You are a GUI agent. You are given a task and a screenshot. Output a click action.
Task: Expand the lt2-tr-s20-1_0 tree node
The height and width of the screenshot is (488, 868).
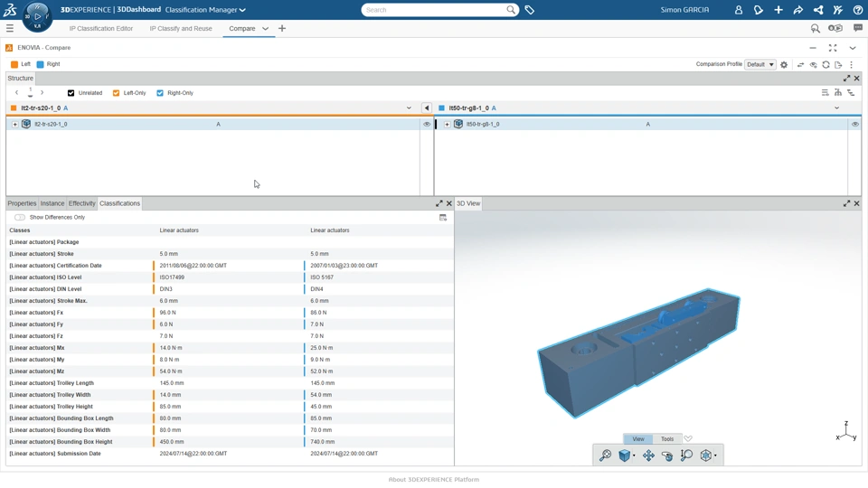pyautogui.click(x=15, y=125)
